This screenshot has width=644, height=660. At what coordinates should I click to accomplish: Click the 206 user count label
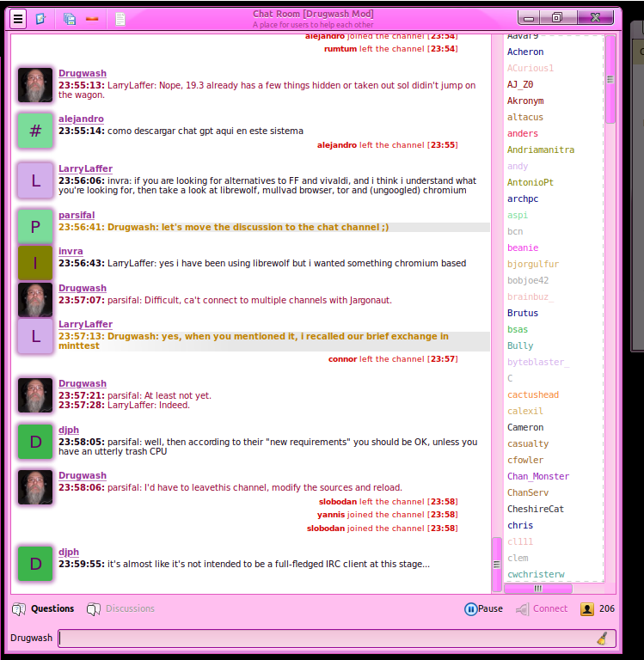[606, 608]
